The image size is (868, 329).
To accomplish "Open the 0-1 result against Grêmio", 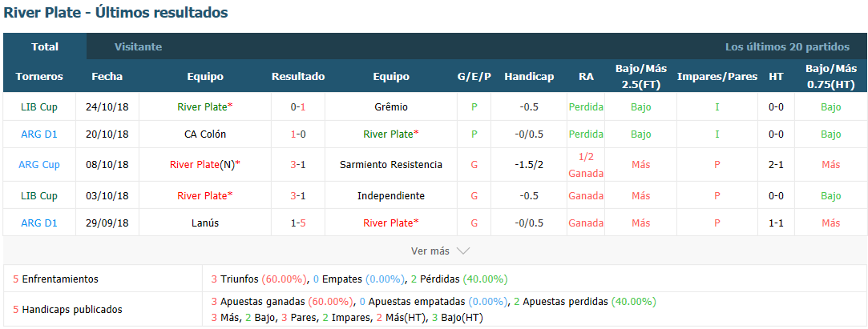I will (298, 106).
